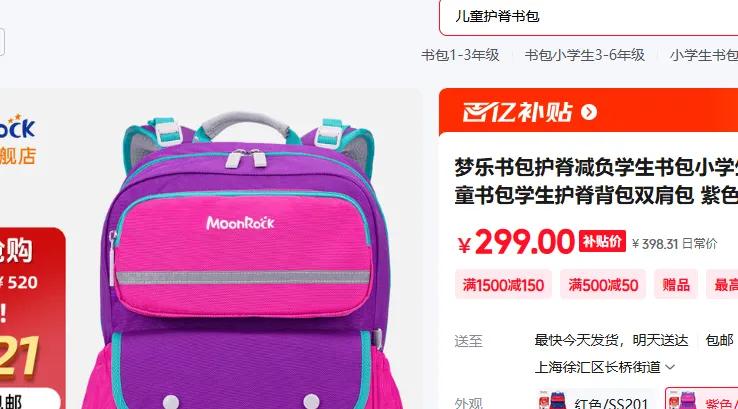738x409 pixels.
Task: Click the MoonRock store logo
Action: point(17,126)
